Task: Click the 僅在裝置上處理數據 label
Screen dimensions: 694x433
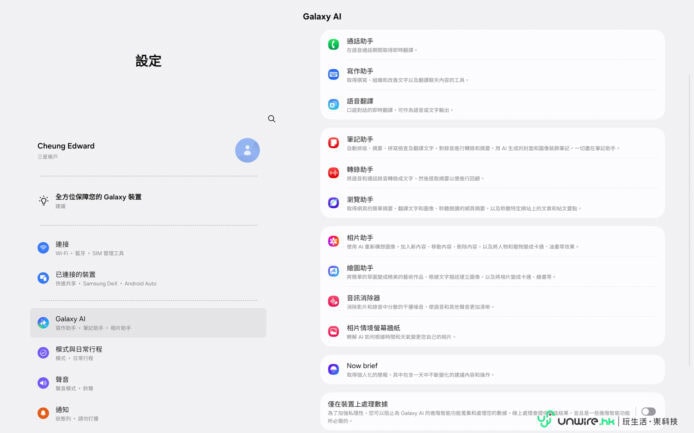Action: click(358, 404)
